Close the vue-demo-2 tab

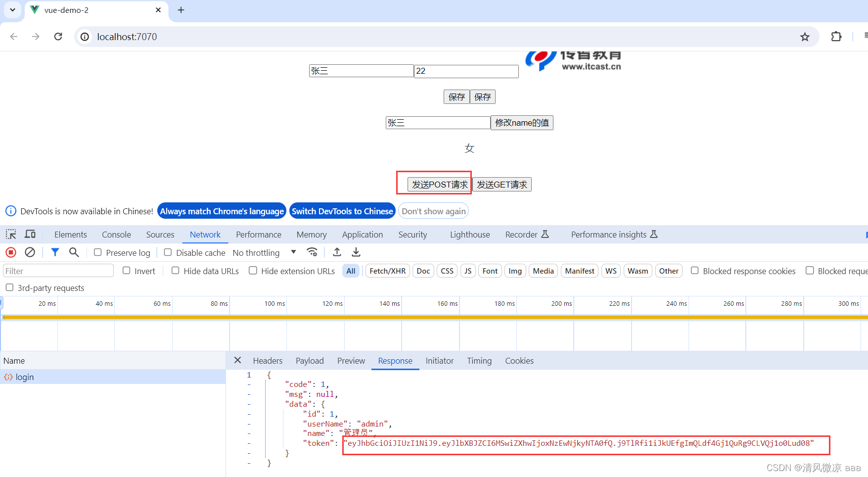pyautogui.click(x=158, y=10)
